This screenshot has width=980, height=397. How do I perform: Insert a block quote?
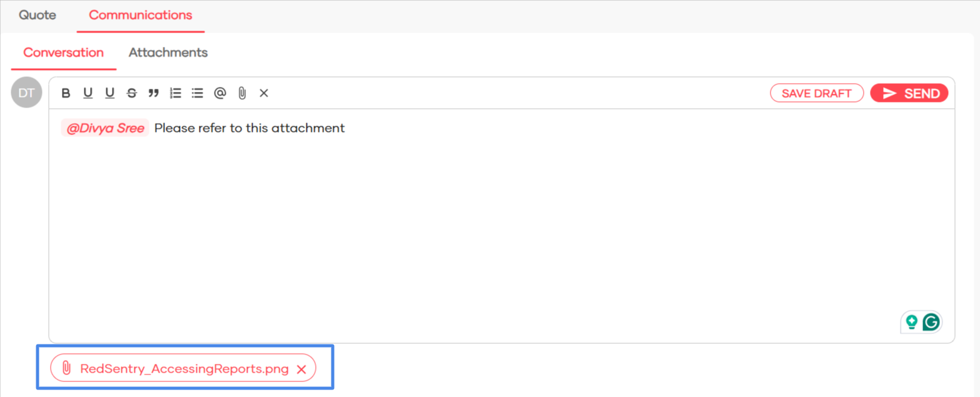(153, 94)
